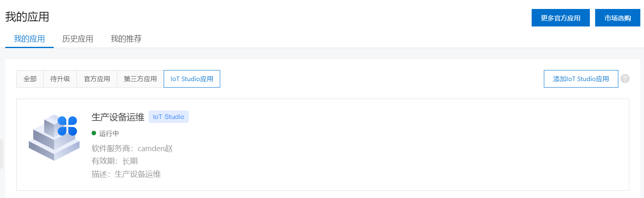This screenshot has height=198, width=644.
Task: Click the 市场选购 button
Action: 618,18
